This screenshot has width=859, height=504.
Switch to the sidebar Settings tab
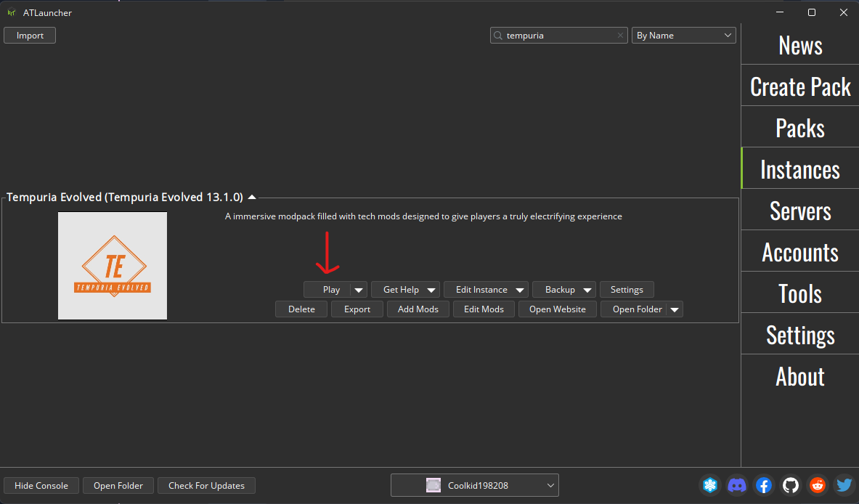coord(800,334)
